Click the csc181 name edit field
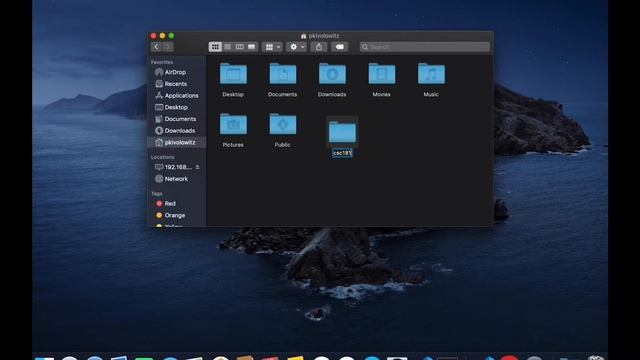The height and width of the screenshot is (360, 640). 342,153
